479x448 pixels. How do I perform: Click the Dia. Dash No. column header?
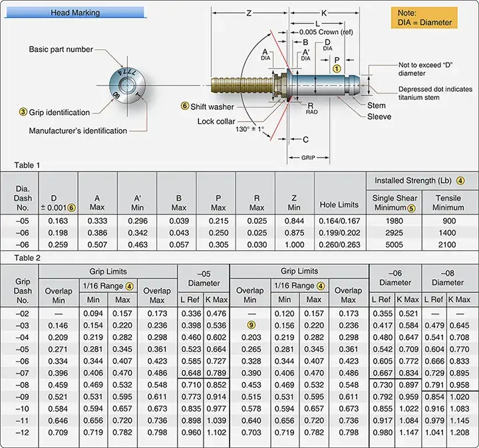[23, 198]
